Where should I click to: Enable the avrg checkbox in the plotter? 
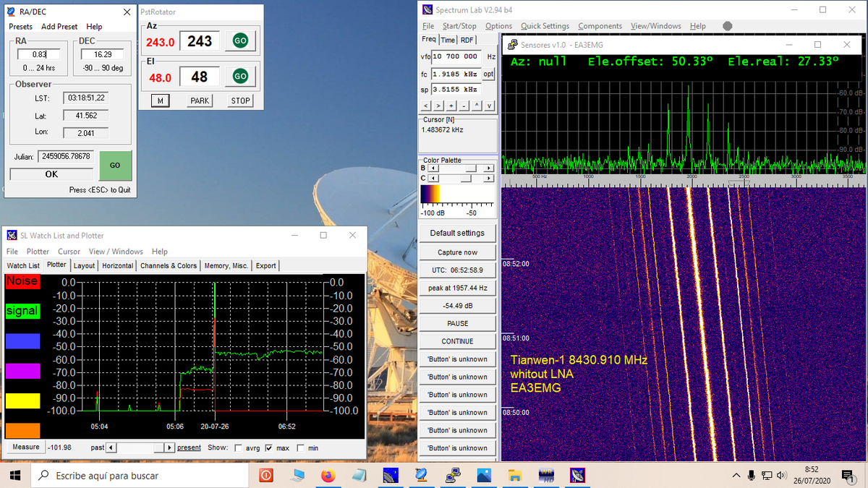239,447
